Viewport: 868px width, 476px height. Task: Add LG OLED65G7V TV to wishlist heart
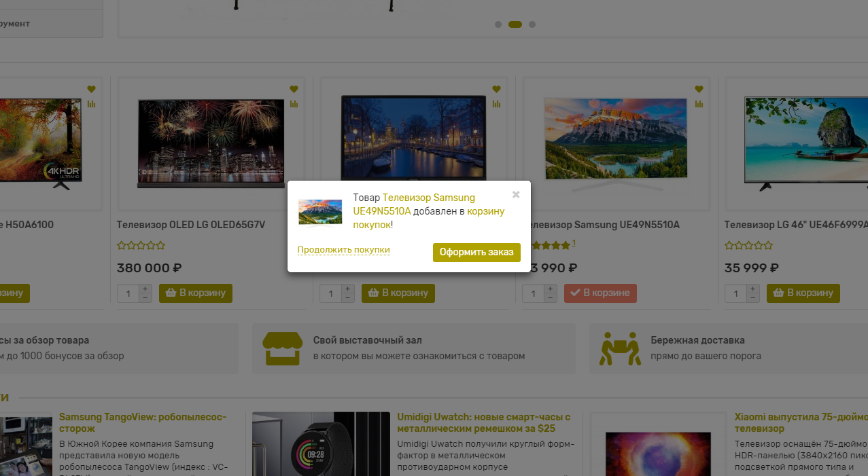[x=294, y=89]
